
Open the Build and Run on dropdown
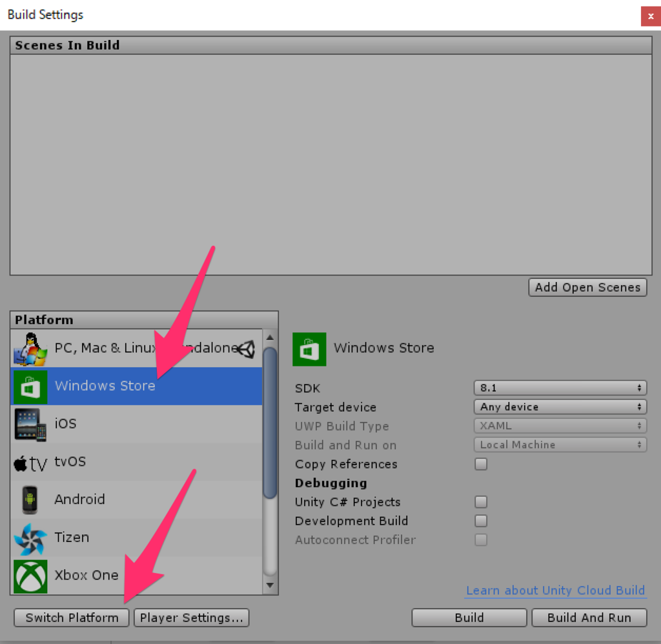(560, 445)
